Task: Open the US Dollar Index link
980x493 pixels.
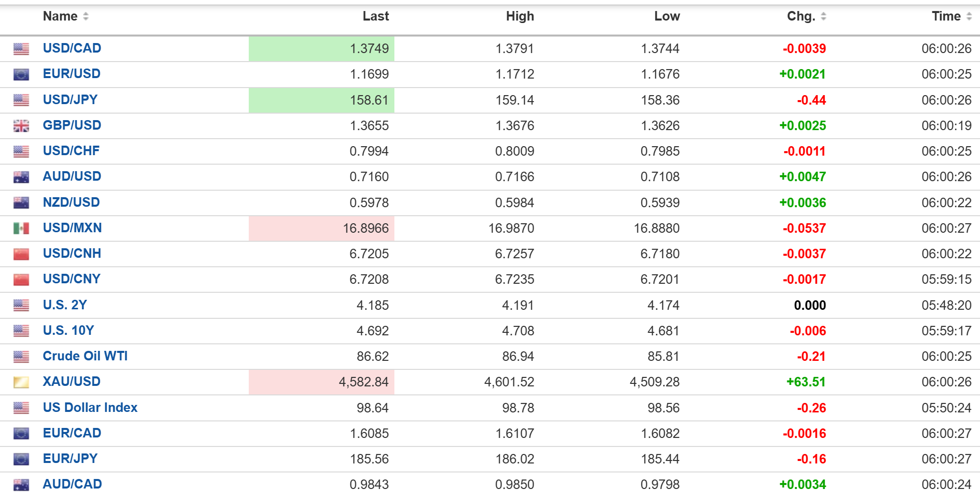Action: pos(90,407)
